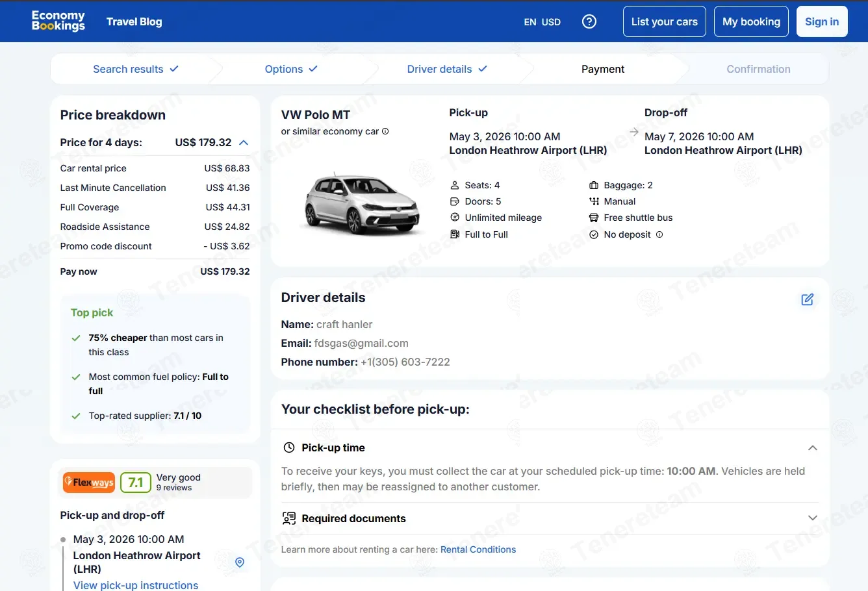The width and height of the screenshot is (868, 591).
Task: Open the help question mark icon
Action: pos(589,21)
